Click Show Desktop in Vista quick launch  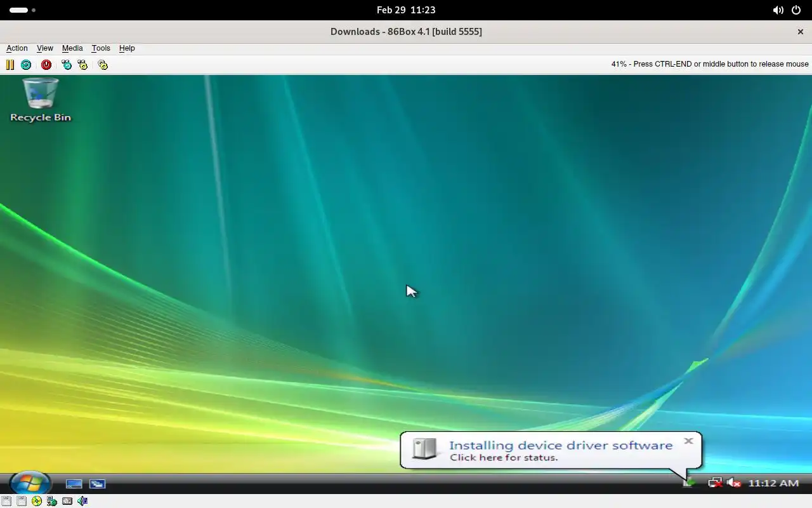click(x=74, y=484)
